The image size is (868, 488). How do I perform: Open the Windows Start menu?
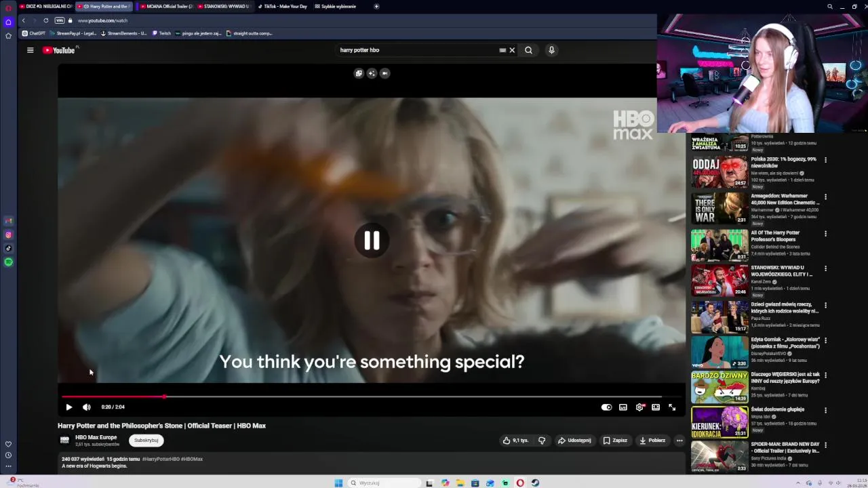338,483
